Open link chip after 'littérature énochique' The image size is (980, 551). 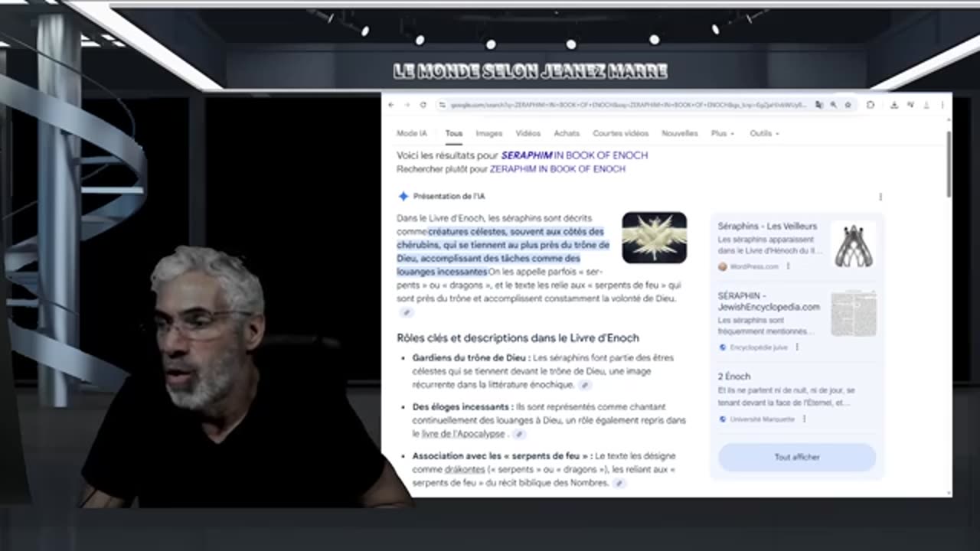(584, 385)
